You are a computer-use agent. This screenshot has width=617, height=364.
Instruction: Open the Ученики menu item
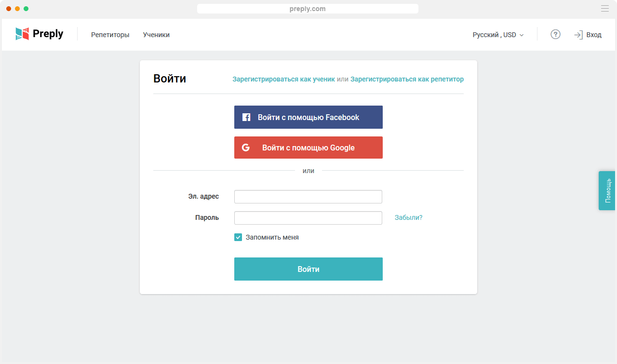coord(156,35)
